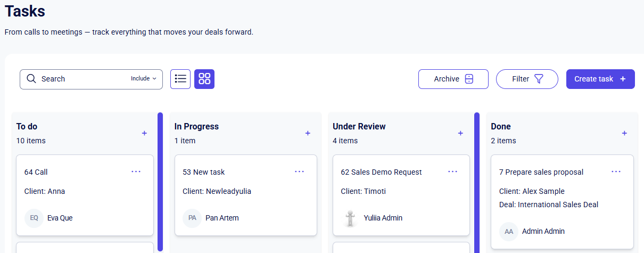Open options for 7 Prepare sales proposal
Image resolution: width=644 pixels, height=253 pixels.
coord(616,172)
